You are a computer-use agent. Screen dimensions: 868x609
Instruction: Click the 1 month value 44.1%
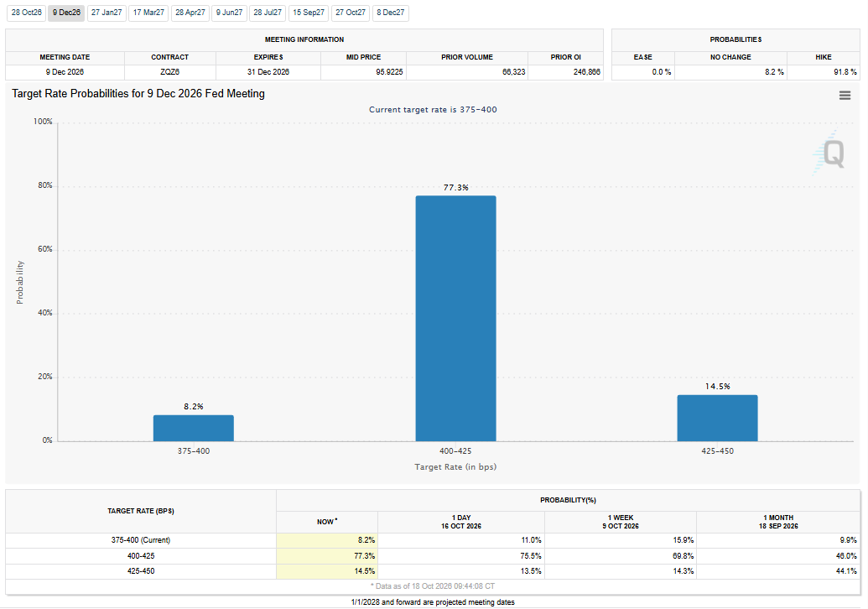[x=846, y=571]
